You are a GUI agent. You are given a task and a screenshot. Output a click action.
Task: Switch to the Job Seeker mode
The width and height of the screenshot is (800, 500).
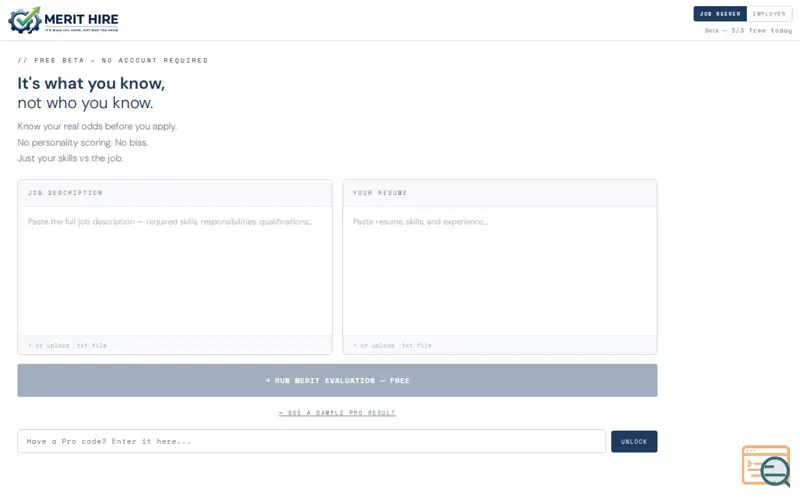[x=720, y=14]
